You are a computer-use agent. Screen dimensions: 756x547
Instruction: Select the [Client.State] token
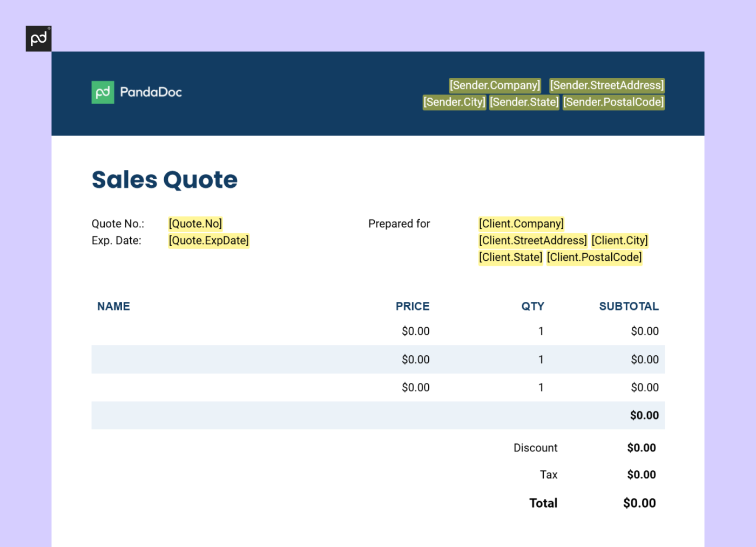510,257
